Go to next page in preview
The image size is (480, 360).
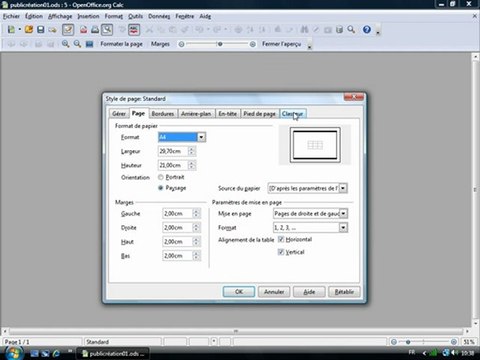23,44
